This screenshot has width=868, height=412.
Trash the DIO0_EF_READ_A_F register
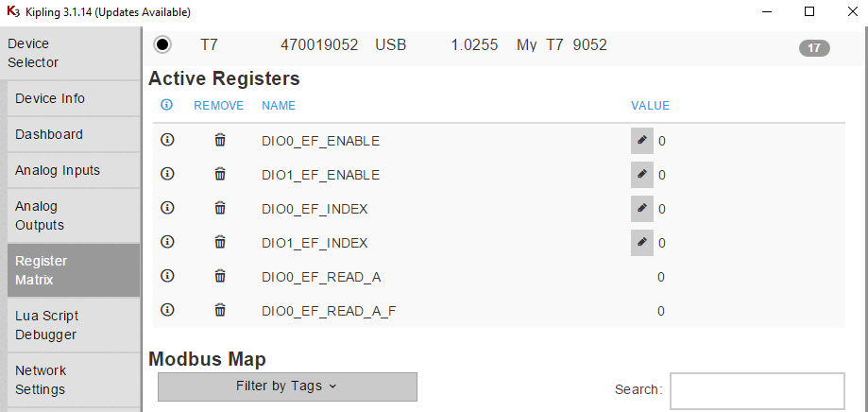(220, 310)
